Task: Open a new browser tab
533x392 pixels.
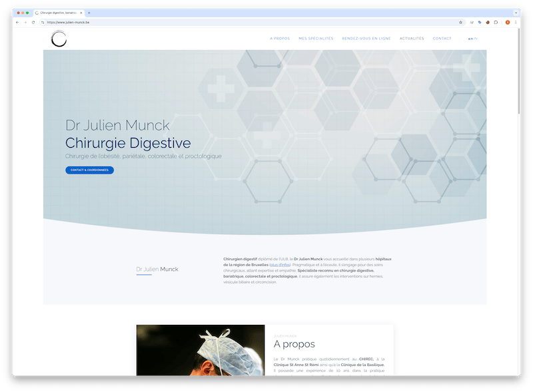Action: [89, 13]
